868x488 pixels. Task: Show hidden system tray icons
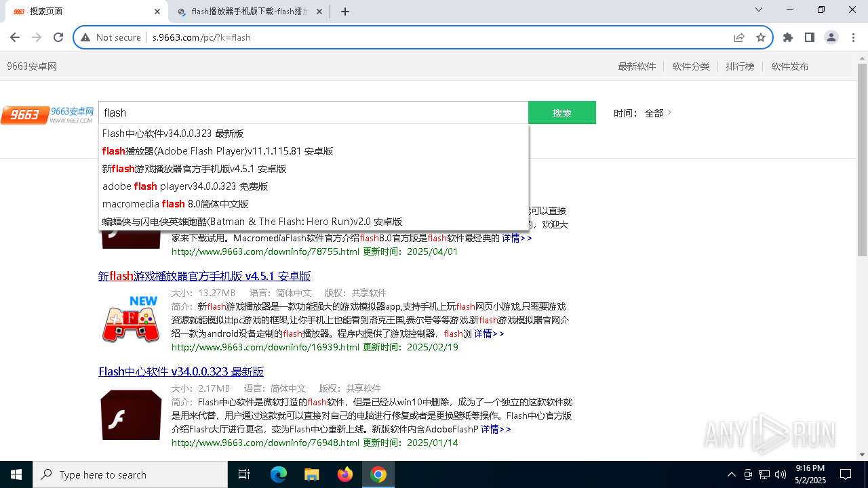(x=731, y=474)
